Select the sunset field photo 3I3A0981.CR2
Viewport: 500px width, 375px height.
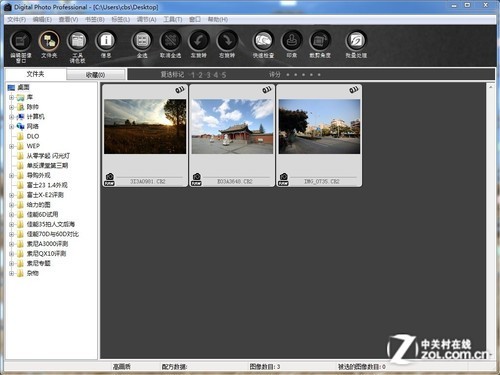pyautogui.click(x=145, y=126)
